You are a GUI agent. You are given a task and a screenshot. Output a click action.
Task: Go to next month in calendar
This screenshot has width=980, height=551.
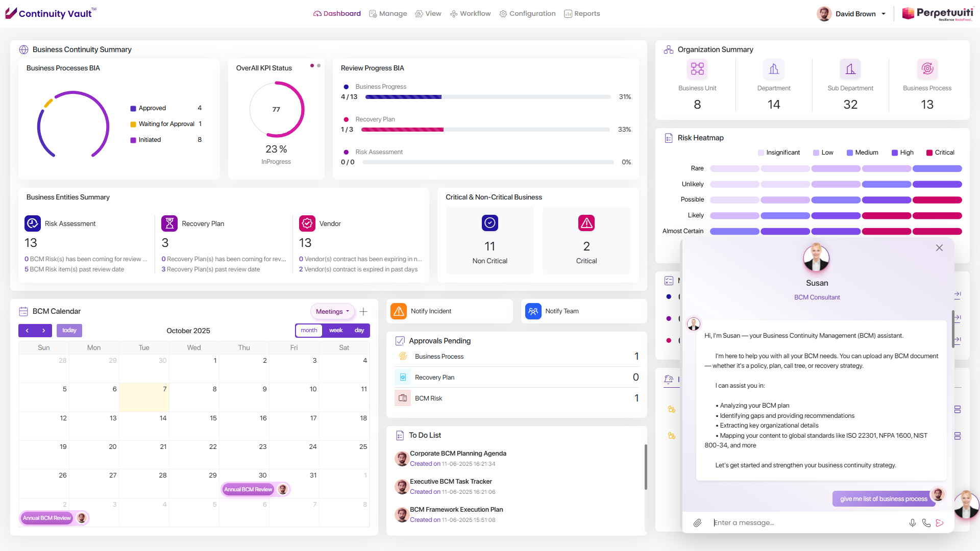44,331
